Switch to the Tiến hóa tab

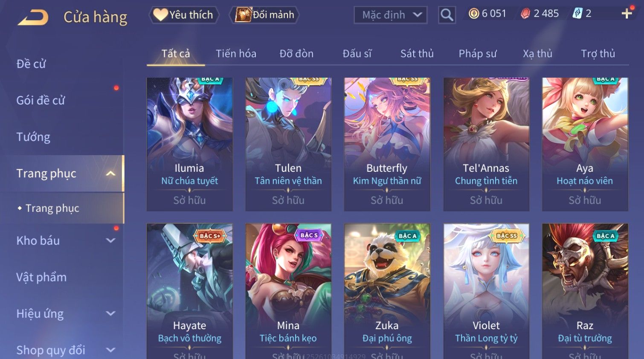pyautogui.click(x=236, y=54)
